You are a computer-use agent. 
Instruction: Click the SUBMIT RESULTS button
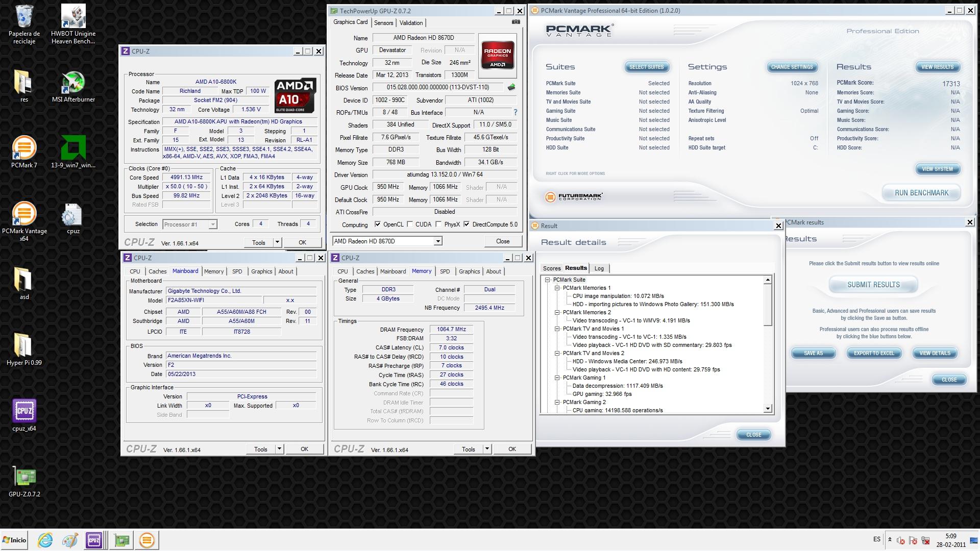click(x=873, y=285)
